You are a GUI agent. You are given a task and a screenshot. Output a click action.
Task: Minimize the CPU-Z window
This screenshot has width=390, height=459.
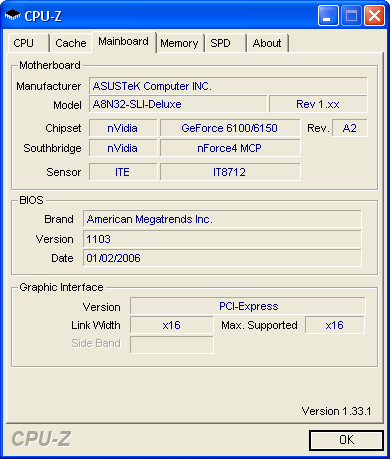(x=328, y=15)
